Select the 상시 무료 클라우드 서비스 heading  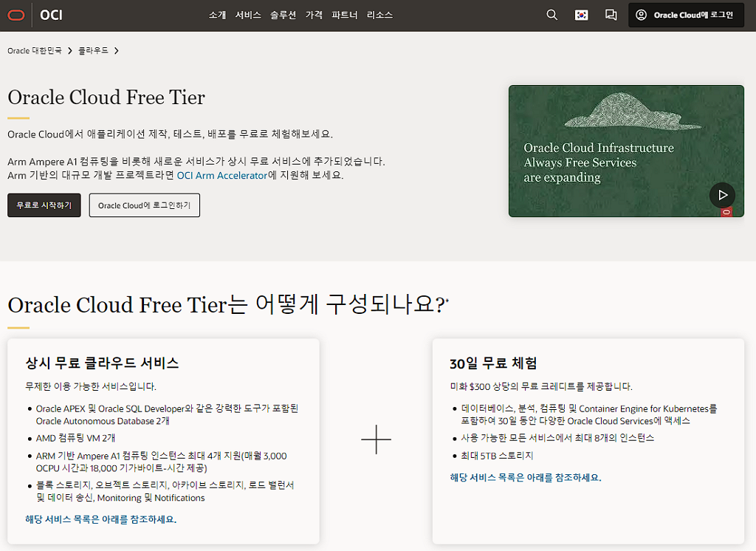[102, 363]
